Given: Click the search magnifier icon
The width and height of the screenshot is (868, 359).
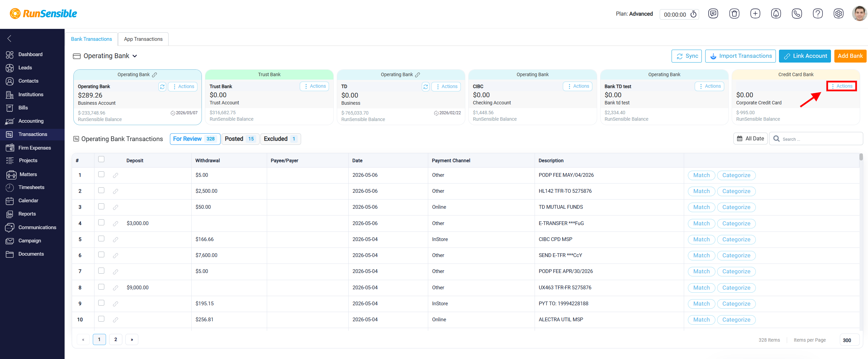Looking at the screenshot, I should pos(777,139).
